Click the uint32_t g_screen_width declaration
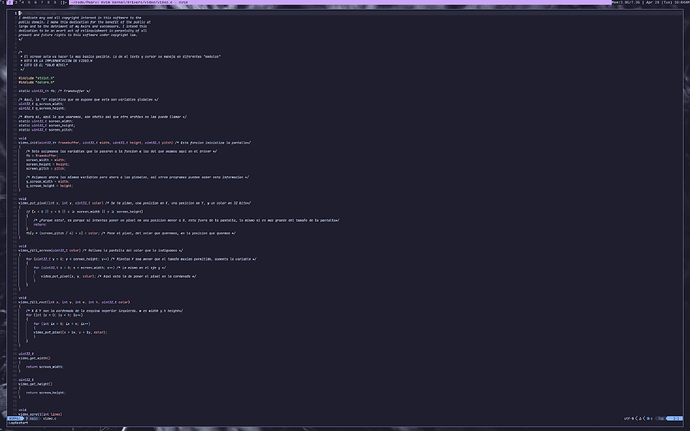 pyautogui.click(x=41, y=104)
